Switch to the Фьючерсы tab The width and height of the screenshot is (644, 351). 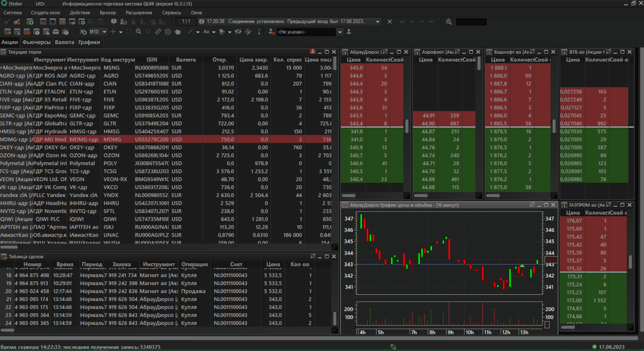[37, 42]
